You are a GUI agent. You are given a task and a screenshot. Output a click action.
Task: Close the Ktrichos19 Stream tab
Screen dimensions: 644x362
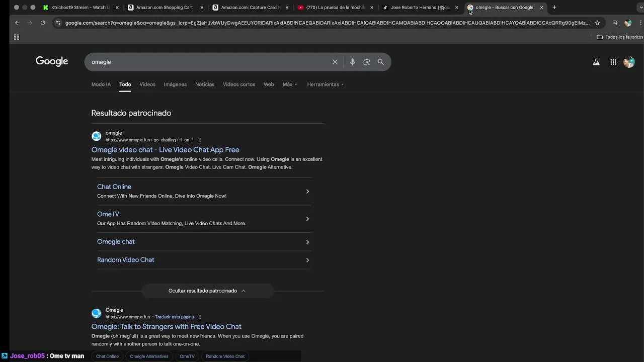click(x=117, y=8)
